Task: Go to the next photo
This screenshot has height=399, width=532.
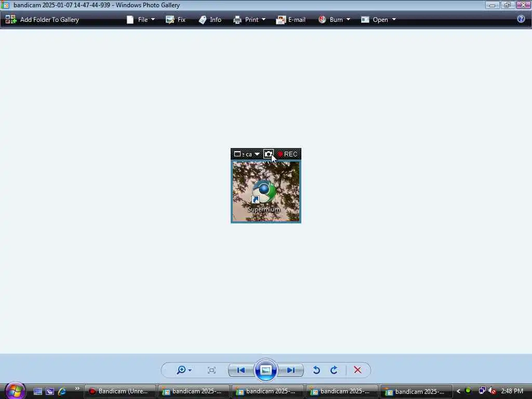Action: 291,370
